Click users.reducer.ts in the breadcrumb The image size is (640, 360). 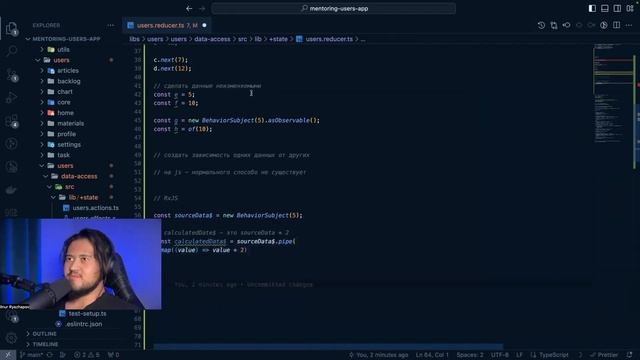(x=329, y=39)
